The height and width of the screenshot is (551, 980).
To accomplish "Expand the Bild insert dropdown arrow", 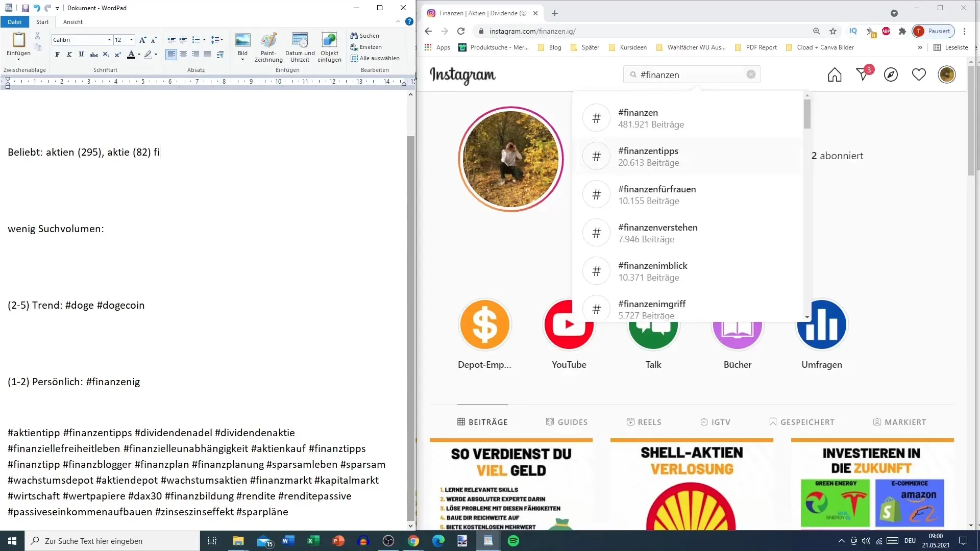I will tap(242, 60).
